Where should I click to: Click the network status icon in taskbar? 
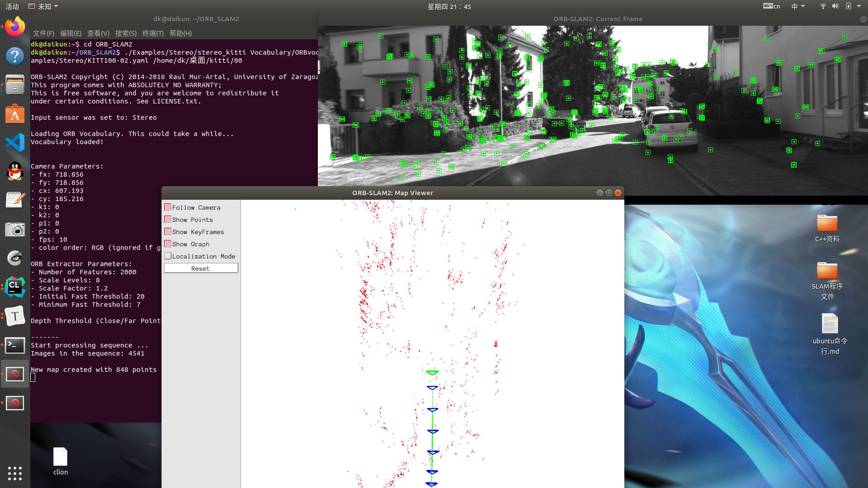tap(824, 7)
